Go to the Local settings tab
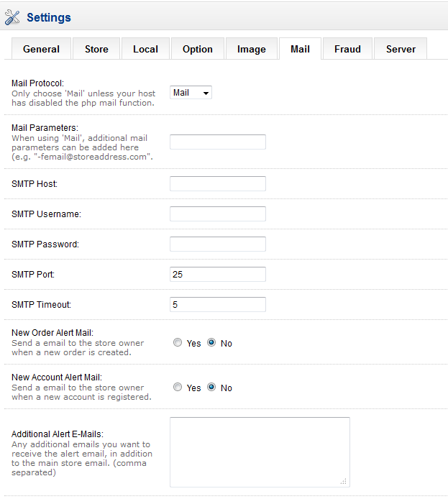 pyautogui.click(x=145, y=49)
